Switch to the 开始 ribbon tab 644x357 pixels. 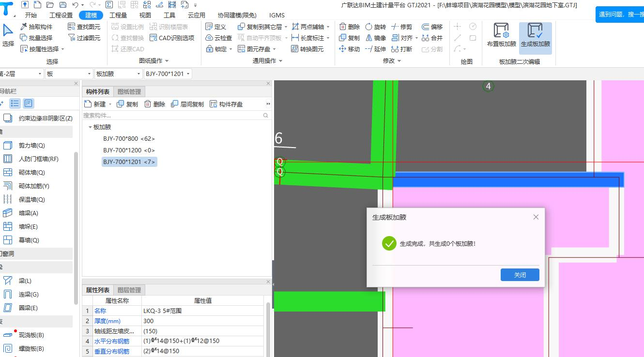click(x=31, y=15)
